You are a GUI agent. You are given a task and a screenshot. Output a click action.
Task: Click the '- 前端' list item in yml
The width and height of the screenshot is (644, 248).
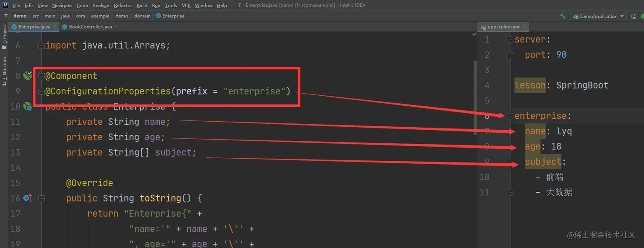click(549, 177)
